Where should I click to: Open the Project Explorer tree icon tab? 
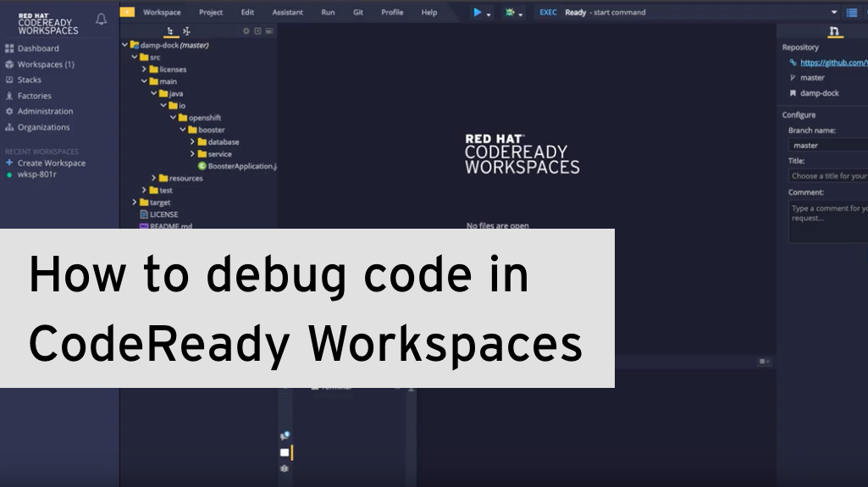[169, 30]
